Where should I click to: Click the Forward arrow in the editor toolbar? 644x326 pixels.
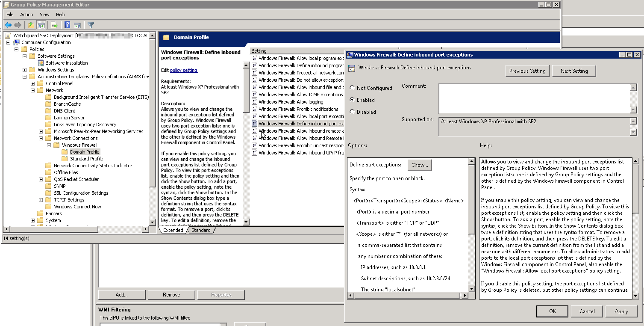(18, 25)
